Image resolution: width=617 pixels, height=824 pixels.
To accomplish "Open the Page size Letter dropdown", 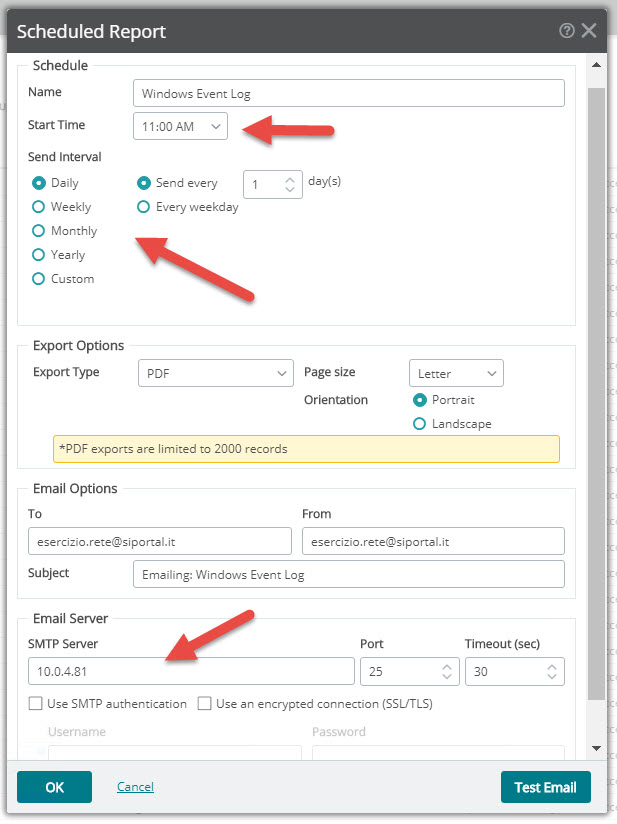I will (x=456, y=374).
